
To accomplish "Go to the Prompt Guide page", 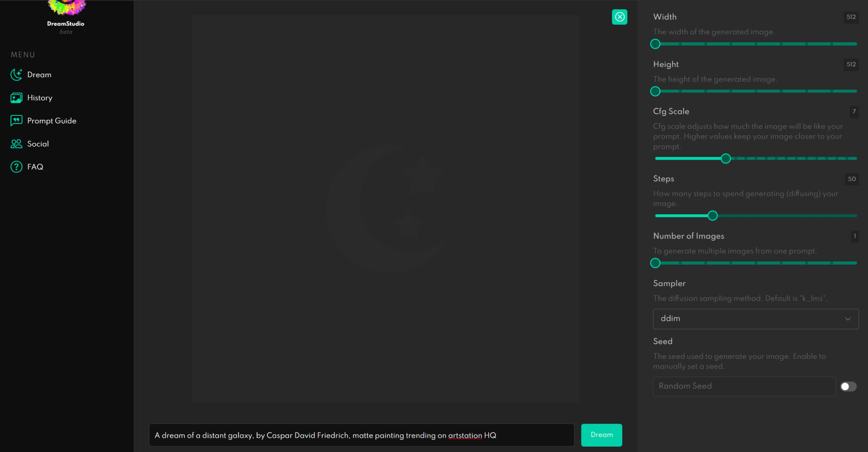I will [x=52, y=121].
